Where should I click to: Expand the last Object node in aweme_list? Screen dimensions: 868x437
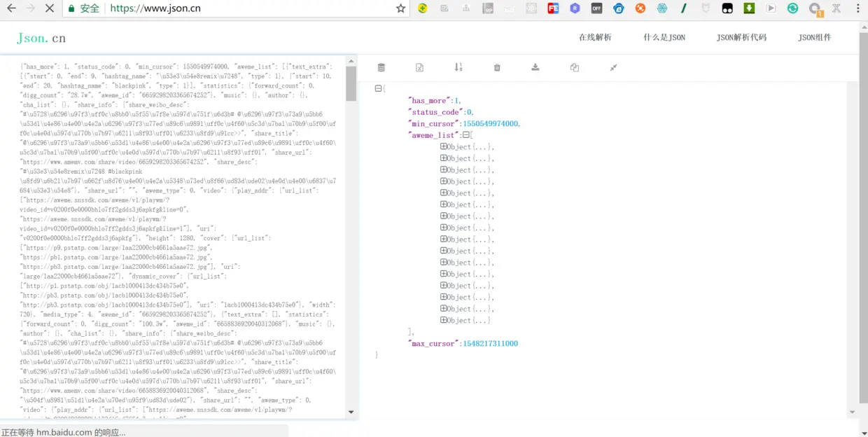[444, 320]
